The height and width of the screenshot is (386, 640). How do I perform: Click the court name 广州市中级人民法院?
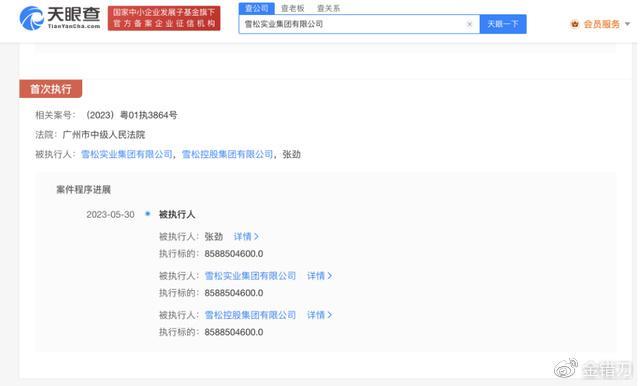104,135
